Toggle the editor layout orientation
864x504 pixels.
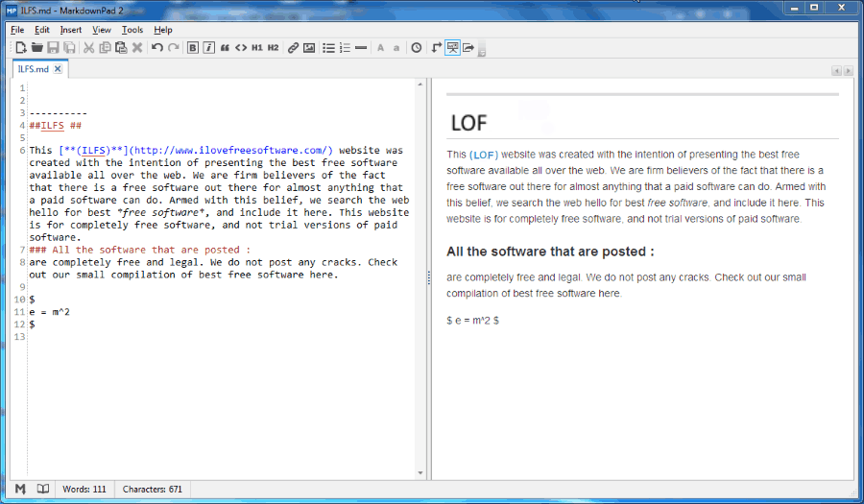coord(437,48)
